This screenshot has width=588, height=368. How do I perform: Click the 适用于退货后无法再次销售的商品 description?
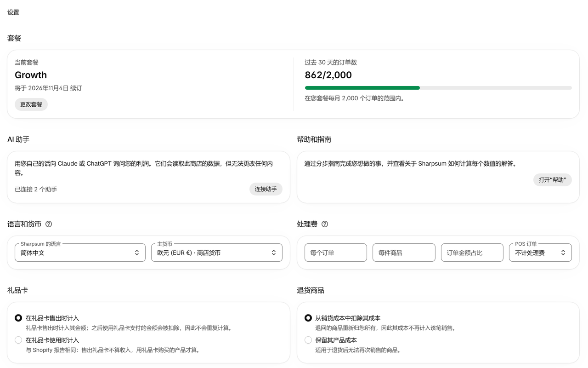pos(358,350)
